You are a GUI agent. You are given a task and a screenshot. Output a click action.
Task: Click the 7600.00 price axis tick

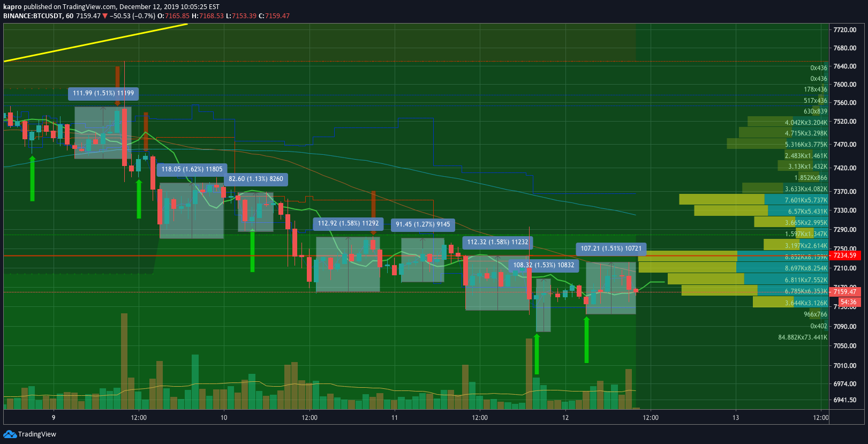click(845, 85)
